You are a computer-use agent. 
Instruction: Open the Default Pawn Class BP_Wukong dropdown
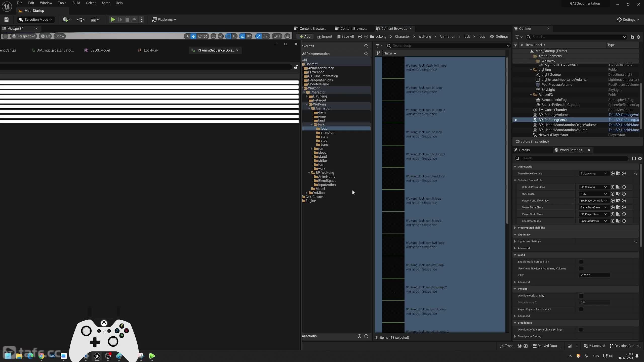tap(593, 187)
